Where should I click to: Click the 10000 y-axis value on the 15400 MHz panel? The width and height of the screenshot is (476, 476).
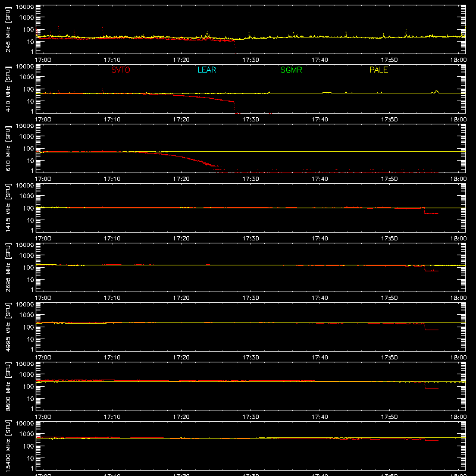tap(25, 424)
